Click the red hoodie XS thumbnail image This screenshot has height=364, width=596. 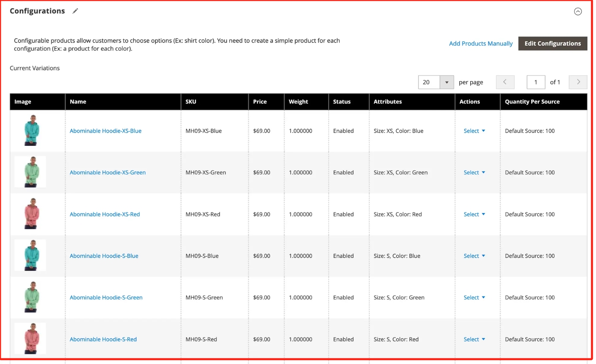(x=31, y=214)
